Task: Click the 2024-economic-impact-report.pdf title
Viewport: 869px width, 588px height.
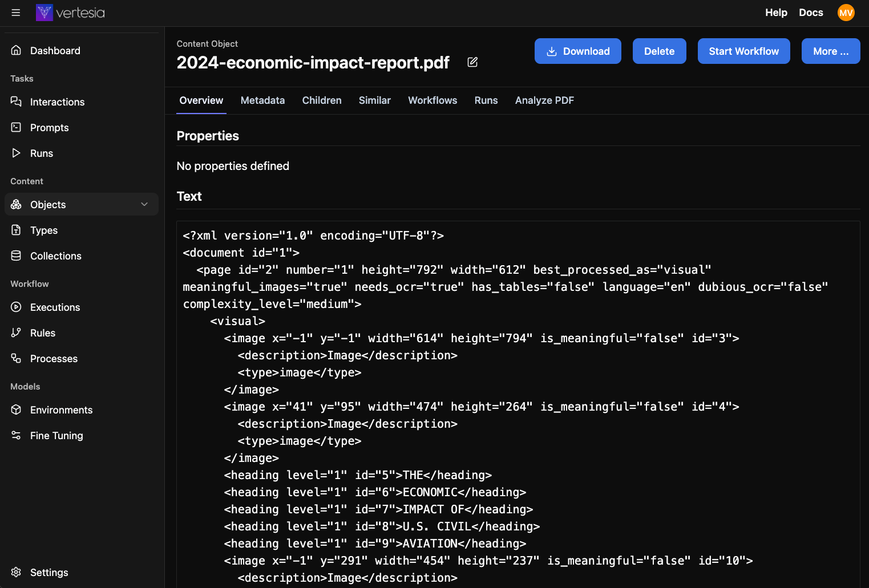Action: click(x=313, y=62)
